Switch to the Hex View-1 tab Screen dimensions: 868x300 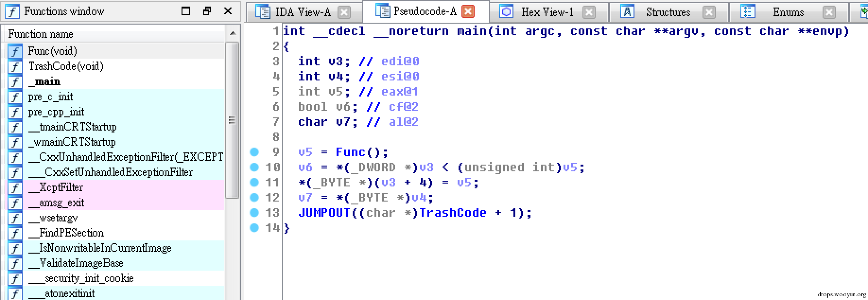547,12
